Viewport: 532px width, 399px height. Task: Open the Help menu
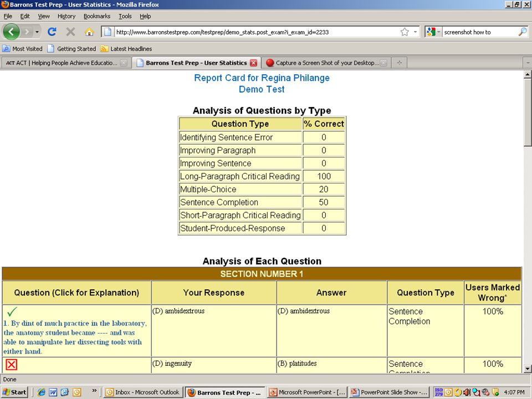145,16
